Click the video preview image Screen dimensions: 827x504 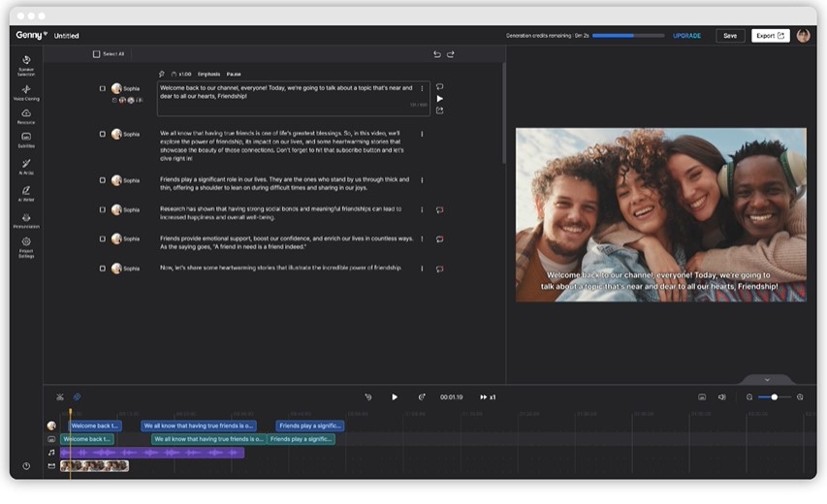(661, 214)
